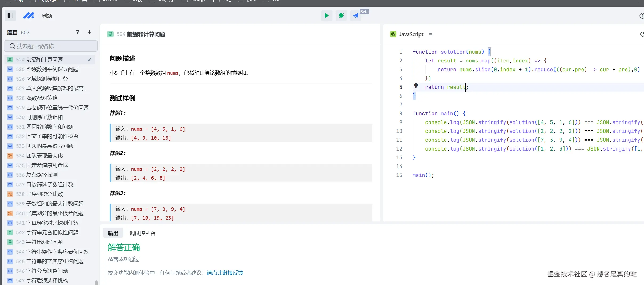This screenshot has width=644, height=285.
Task: Focus the problem search input field
Action: [x=51, y=46]
